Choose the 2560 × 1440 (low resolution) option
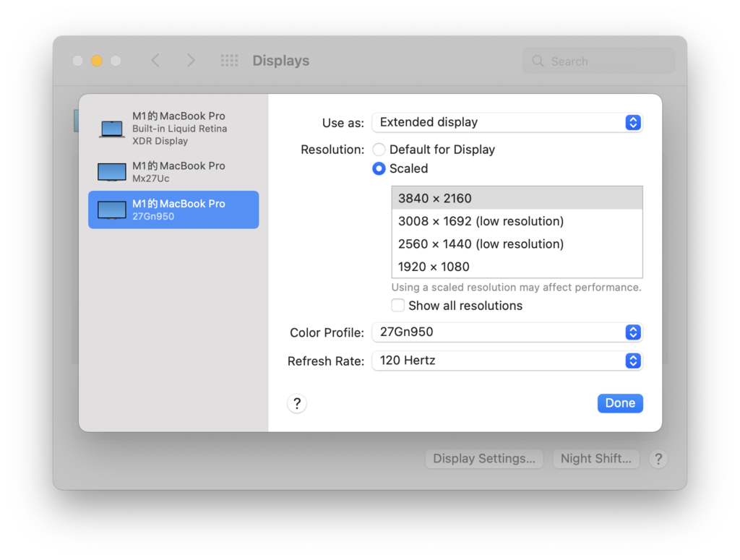The image size is (740, 560). pos(517,244)
